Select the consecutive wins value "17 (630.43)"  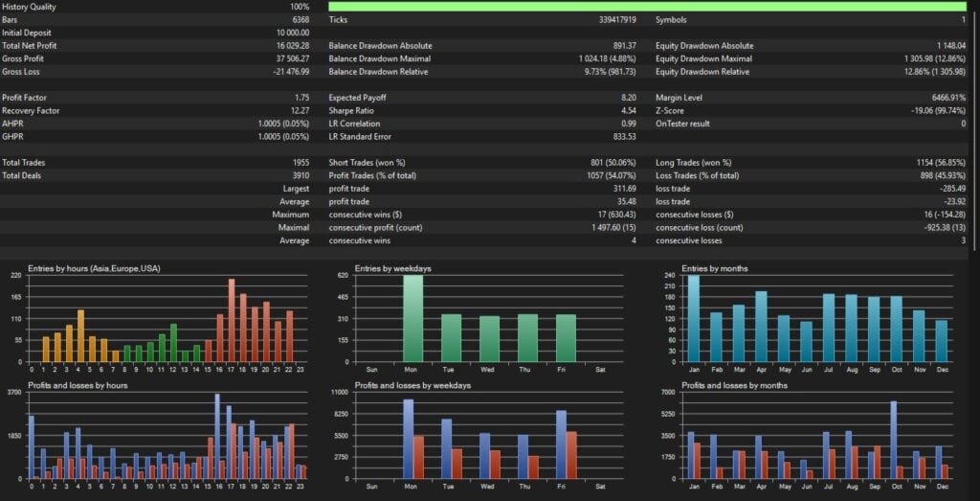coord(615,215)
